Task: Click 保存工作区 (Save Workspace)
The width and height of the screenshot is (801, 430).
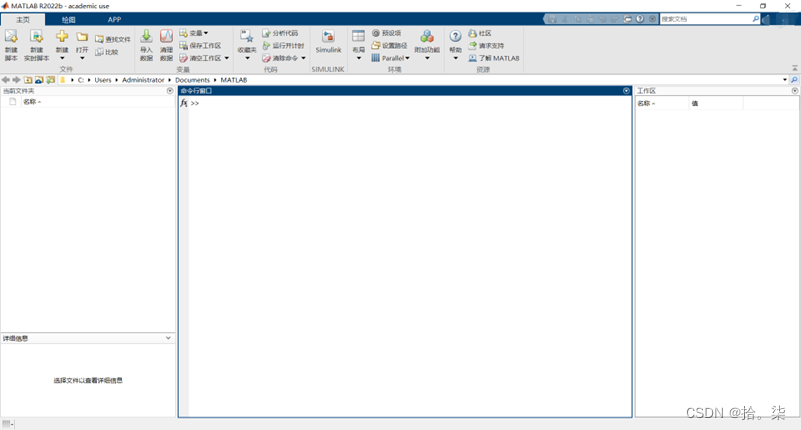Action: pyautogui.click(x=200, y=45)
